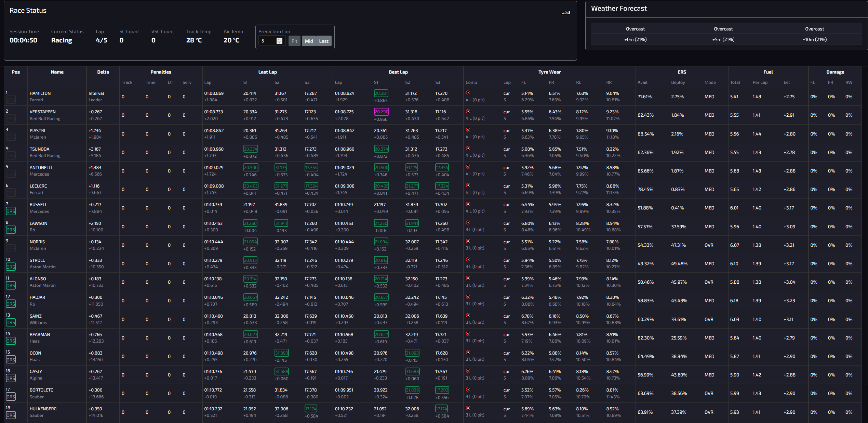868x423 pixels.
Task: Click Antonelli's tyre compound icon
Action: [x=468, y=167]
